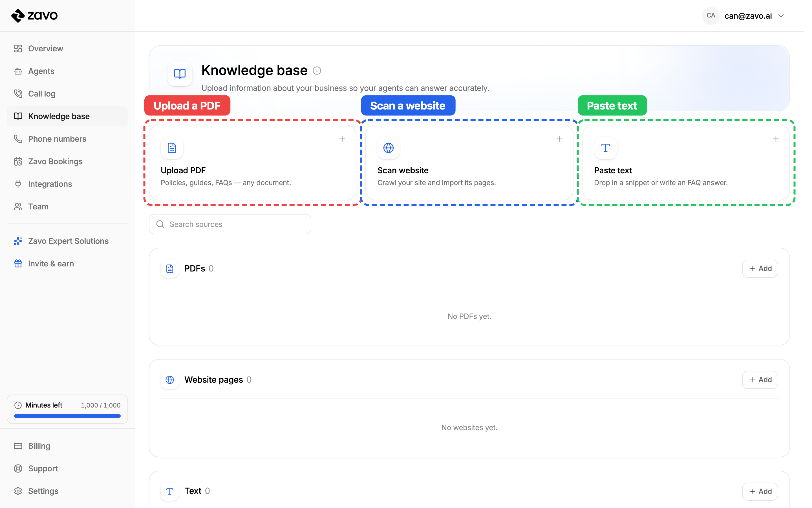
Task: Open Support page
Action: coord(67,468)
